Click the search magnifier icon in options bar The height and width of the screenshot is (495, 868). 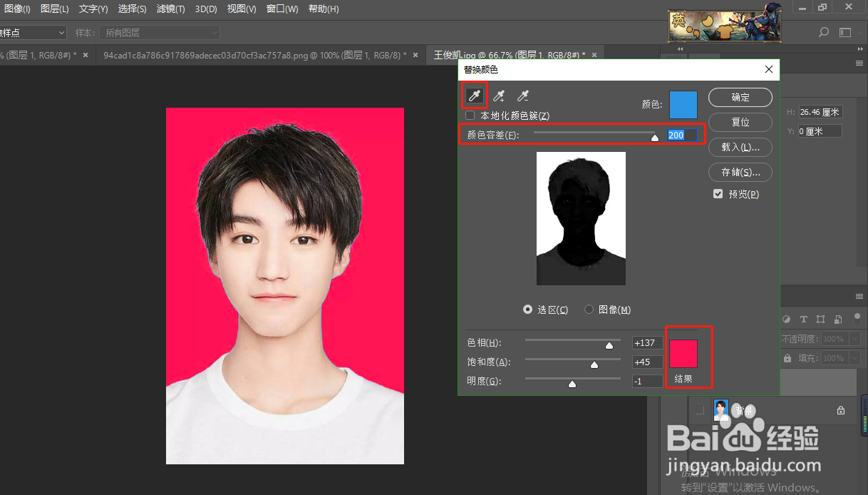(824, 32)
